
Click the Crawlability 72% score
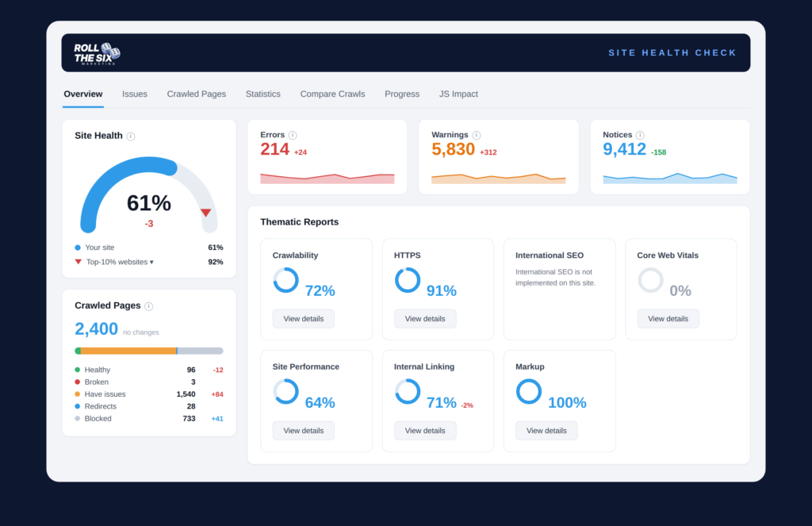click(320, 290)
